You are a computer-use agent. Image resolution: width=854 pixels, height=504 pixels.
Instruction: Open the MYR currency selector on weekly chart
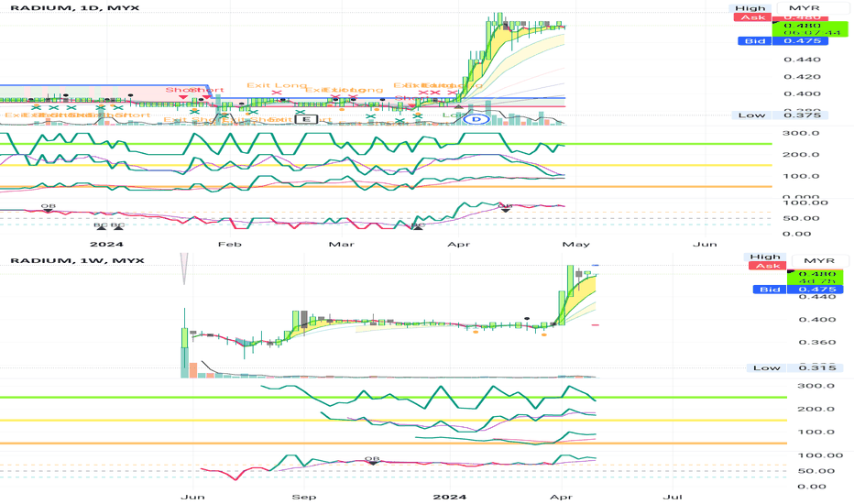click(820, 261)
